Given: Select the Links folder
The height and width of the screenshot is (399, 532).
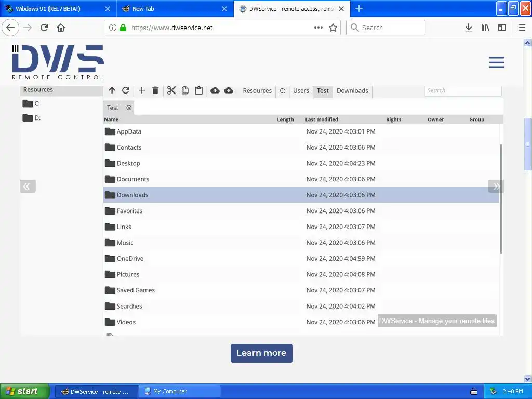Looking at the screenshot, I should coord(301,227).
